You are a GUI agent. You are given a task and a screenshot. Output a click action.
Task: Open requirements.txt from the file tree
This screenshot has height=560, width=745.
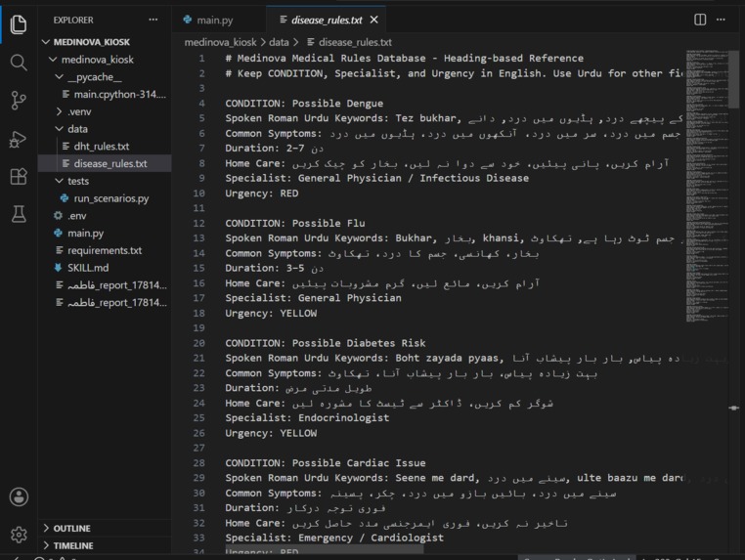pos(105,250)
